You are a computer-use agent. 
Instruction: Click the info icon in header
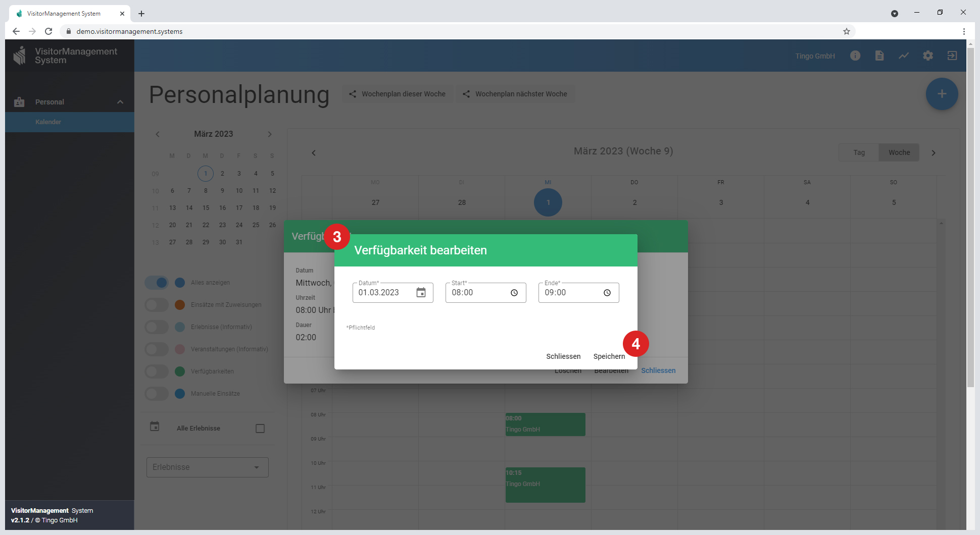tap(855, 56)
